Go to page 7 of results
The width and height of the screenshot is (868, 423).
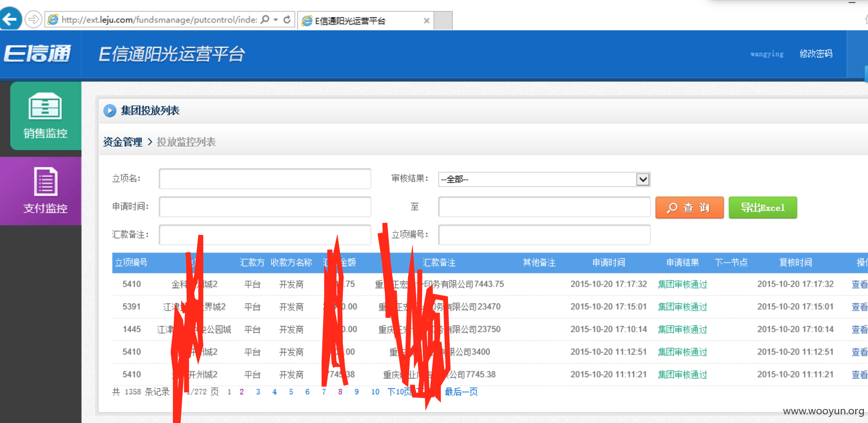tap(324, 392)
